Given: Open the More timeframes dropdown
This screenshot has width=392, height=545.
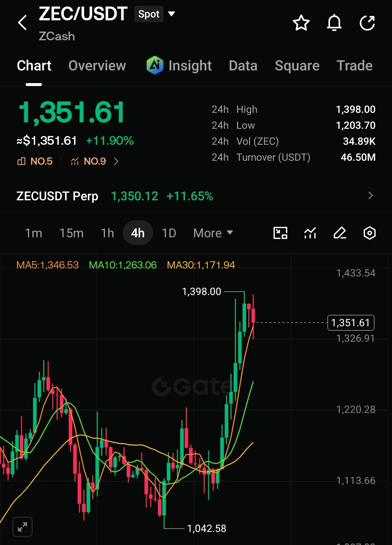Looking at the screenshot, I should [x=213, y=233].
